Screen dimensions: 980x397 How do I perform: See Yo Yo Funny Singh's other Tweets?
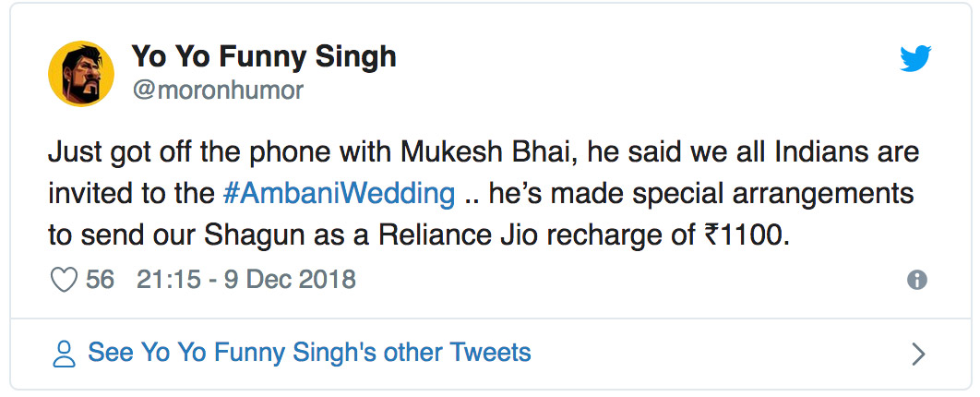coord(309,352)
